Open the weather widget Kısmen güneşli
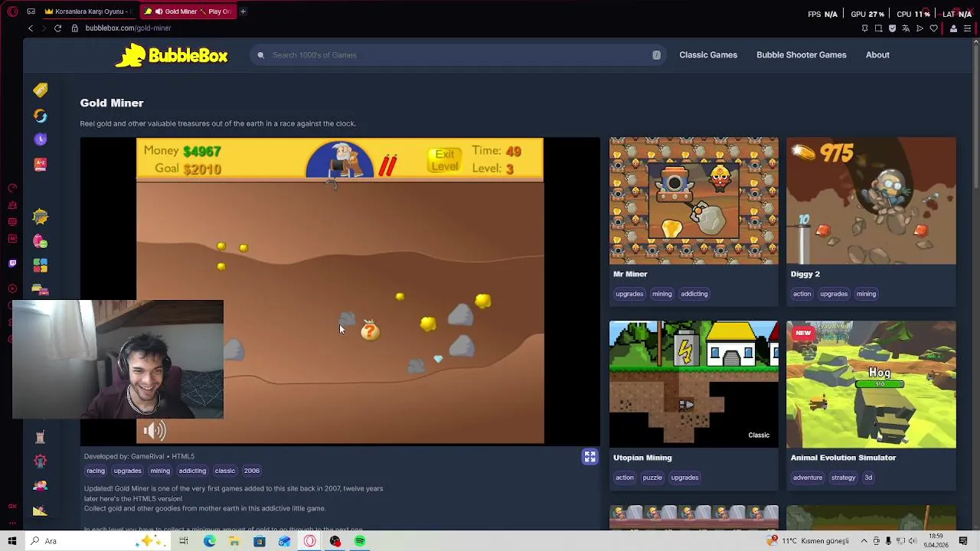 tap(808, 541)
